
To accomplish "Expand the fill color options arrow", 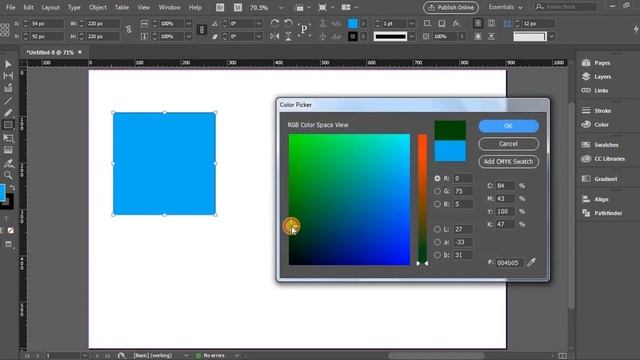I will pos(363,24).
